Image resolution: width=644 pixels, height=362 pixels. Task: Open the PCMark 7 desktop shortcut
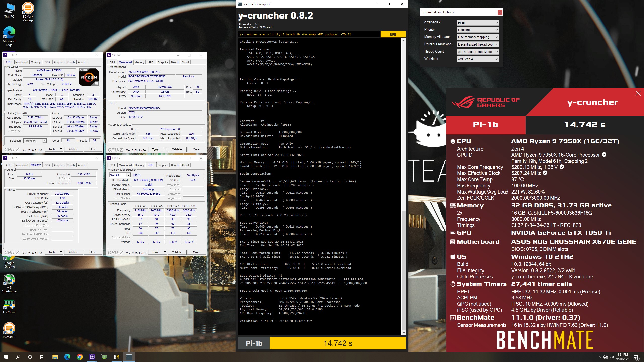coord(9,330)
